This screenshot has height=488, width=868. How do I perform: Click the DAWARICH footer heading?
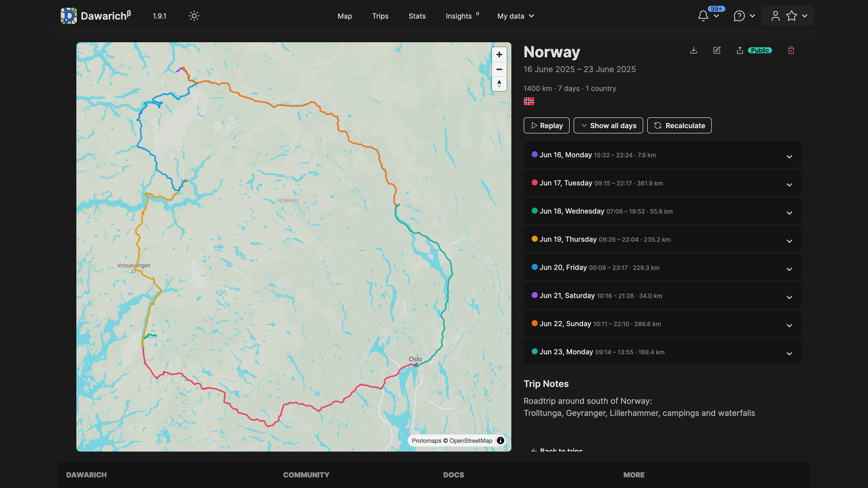(x=86, y=474)
